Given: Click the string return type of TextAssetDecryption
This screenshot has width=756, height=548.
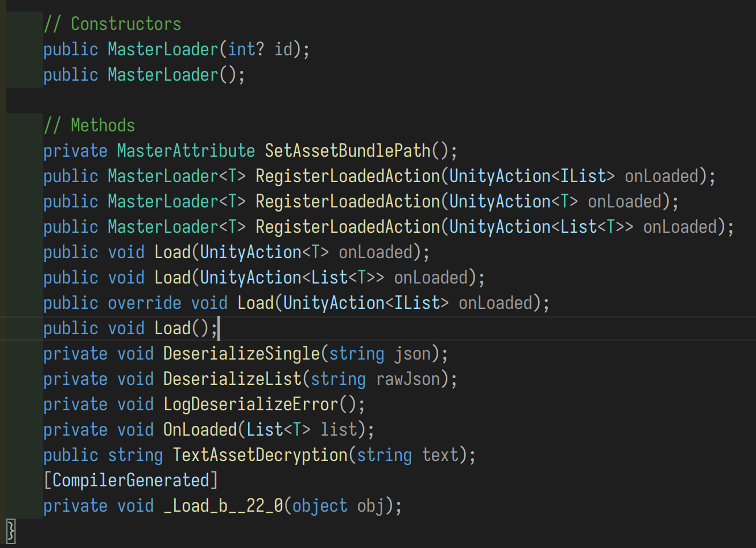Looking at the screenshot, I should coord(136,455).
